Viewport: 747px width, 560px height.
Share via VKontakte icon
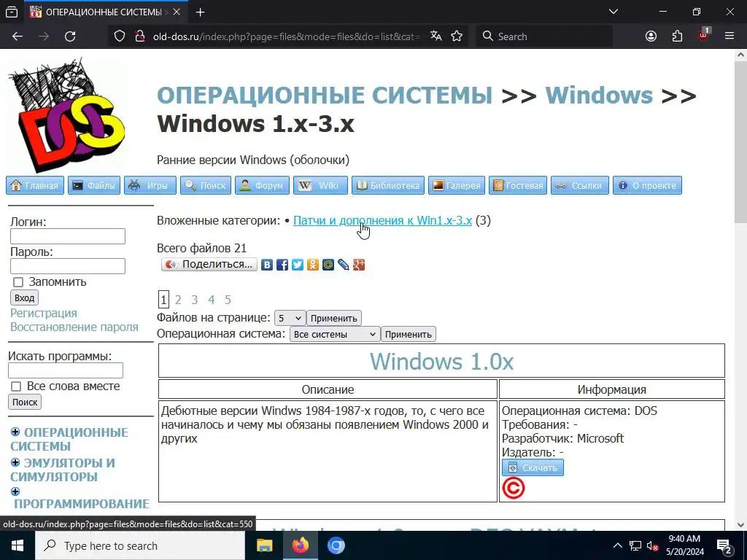267,265
